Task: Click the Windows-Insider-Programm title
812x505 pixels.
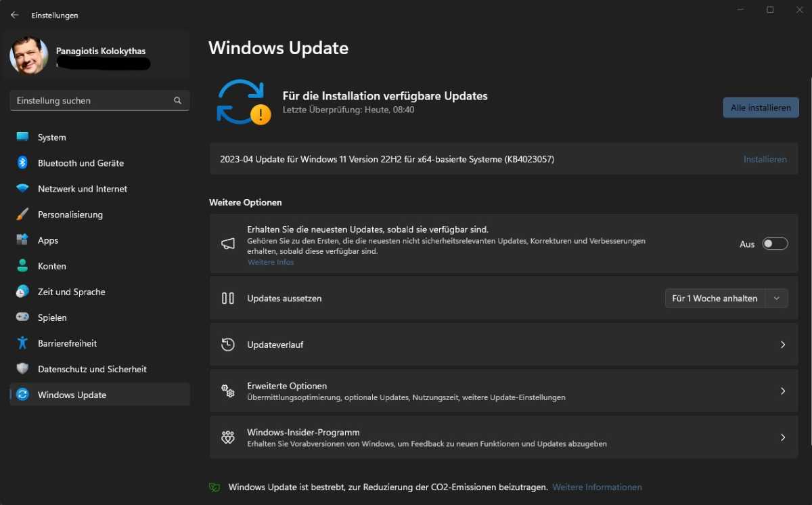Action: pyautogui.click(x=303, y=432)
